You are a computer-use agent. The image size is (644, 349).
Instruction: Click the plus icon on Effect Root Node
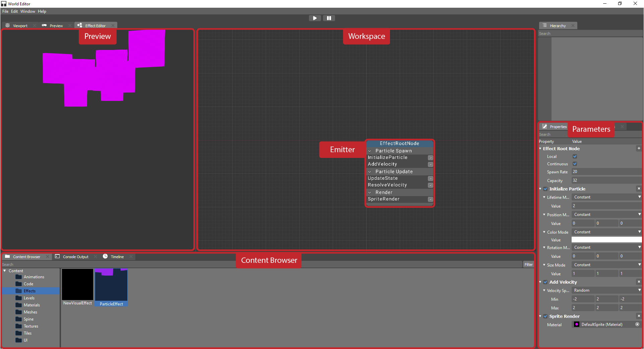pos(639,148)
